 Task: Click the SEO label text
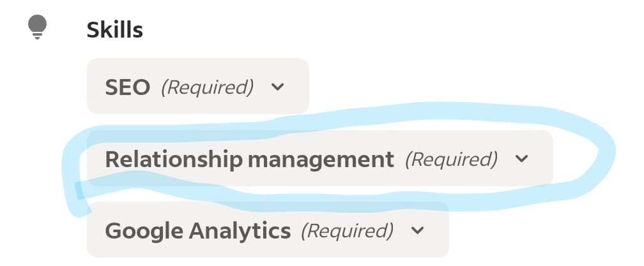[x=128, y=87]
